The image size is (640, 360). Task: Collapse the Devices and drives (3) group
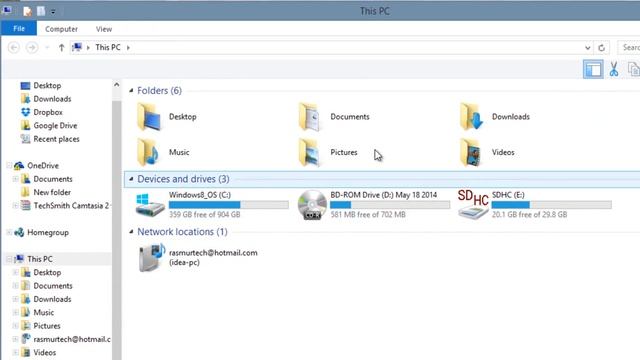point(131,179)
